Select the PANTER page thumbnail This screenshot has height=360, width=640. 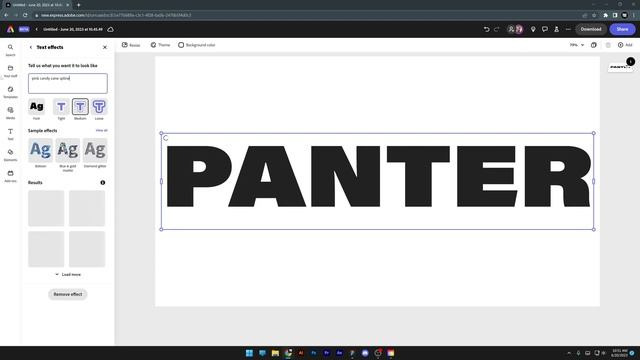(x=620, y=67)
